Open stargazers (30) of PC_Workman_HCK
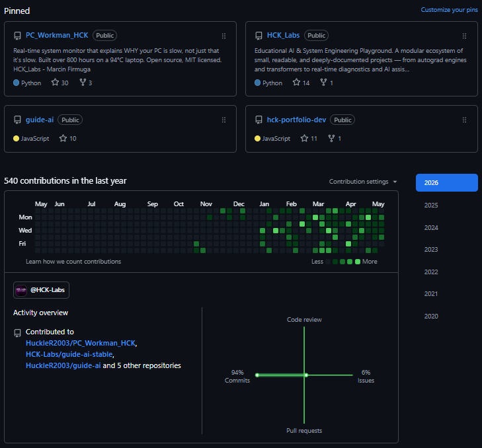 pos(60,83)
